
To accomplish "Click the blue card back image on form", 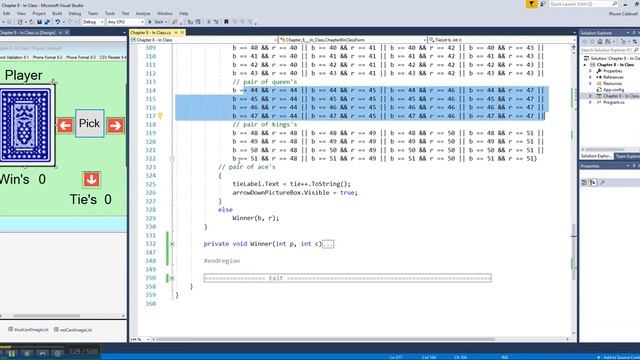I will 27,125.
